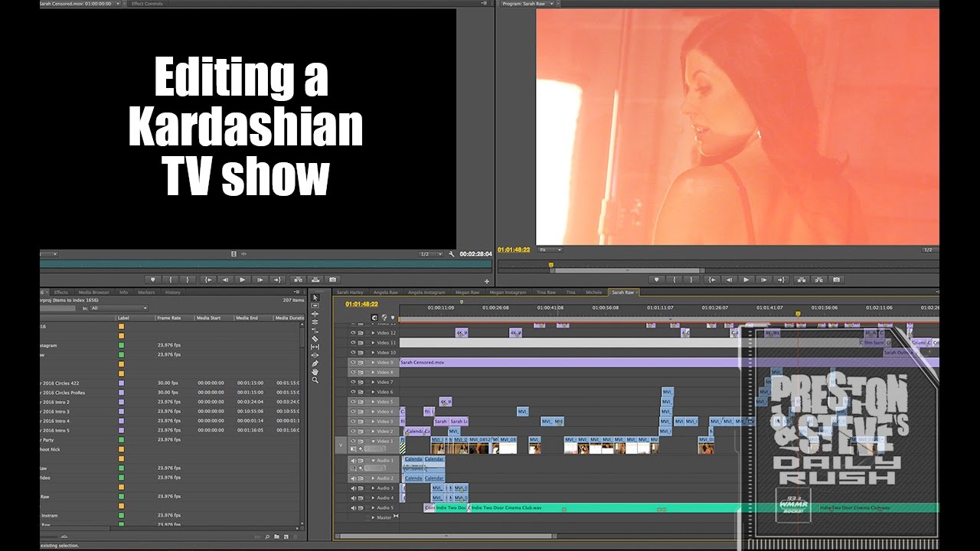980x551 pixels.
Task: Open Source monitor 1/2 resolution dropdown
Action: [430, 254]
